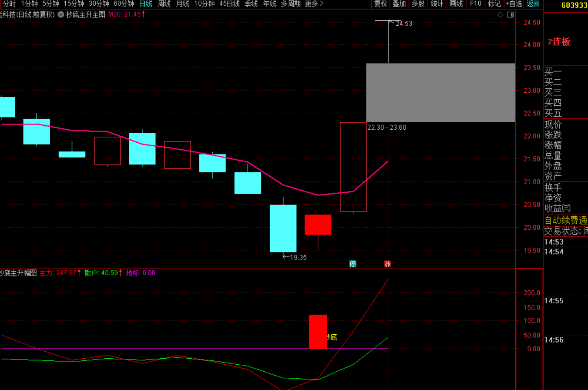The image size is (588, 390).
Task: Click the gray 22.30 - 23.60 price range box
Action: [440, 92]
